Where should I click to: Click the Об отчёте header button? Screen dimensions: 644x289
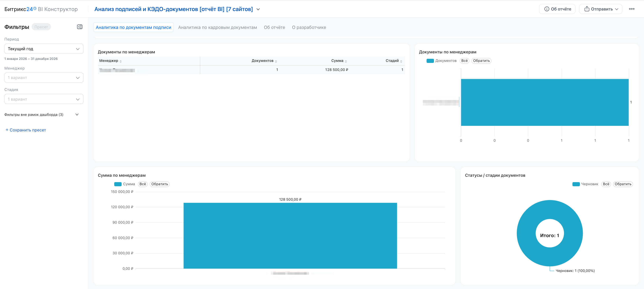tap(557, 9)
